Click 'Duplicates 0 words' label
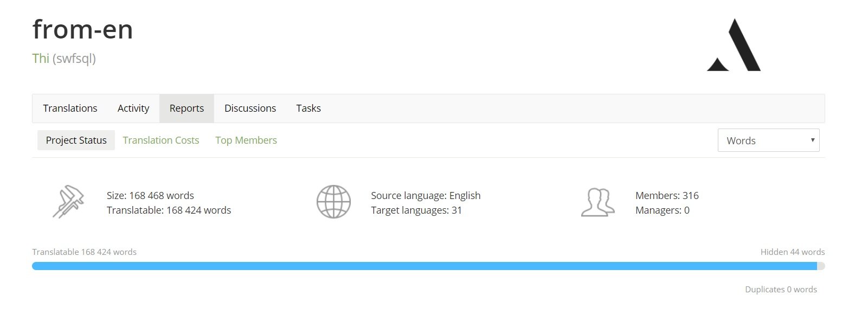The width and height of the screenshot is (868, 314). pyautogui.click(x=781, y=290)
